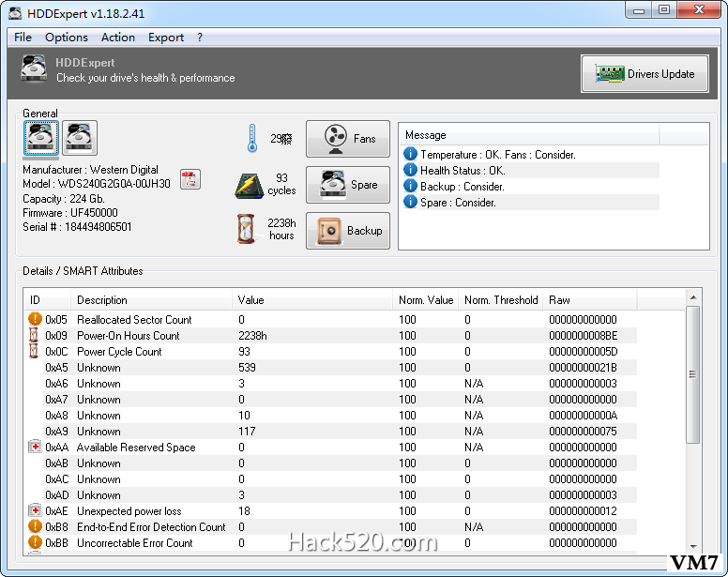Viewport: 728px width, 577px height.
Task: Select the 0xA6 Unknown row
Action: (330, 383)
